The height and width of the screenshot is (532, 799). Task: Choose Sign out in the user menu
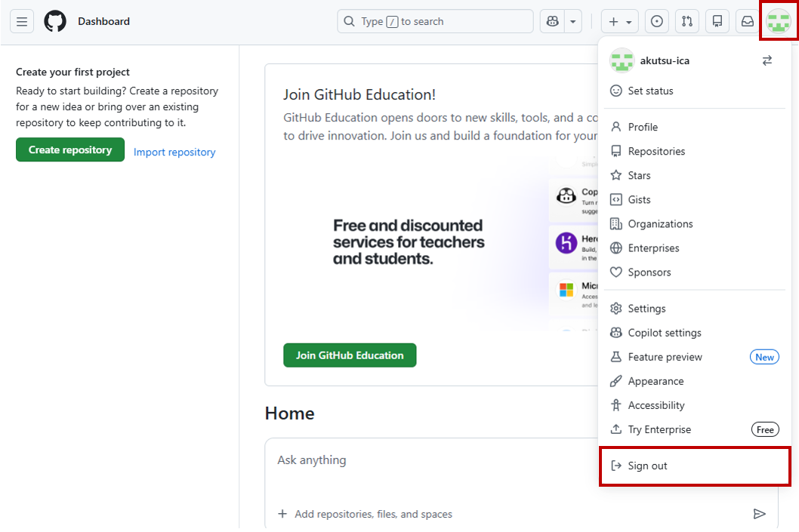coord(647,466)
